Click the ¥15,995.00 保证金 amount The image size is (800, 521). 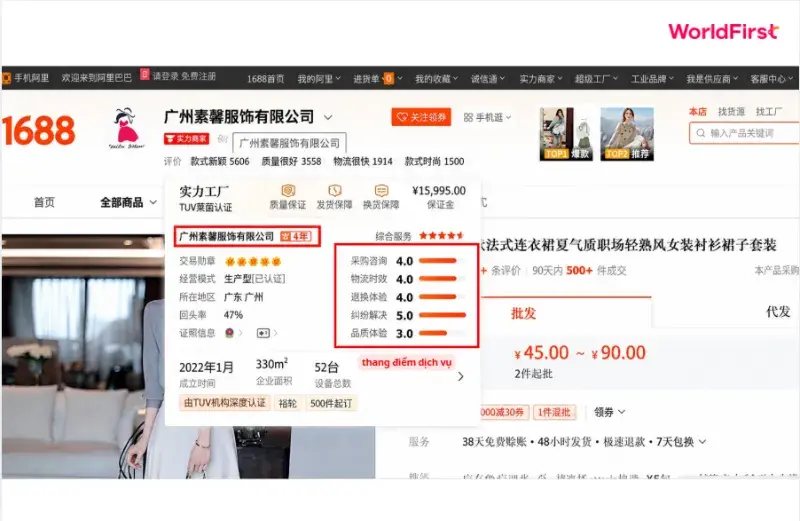point(439,191)
